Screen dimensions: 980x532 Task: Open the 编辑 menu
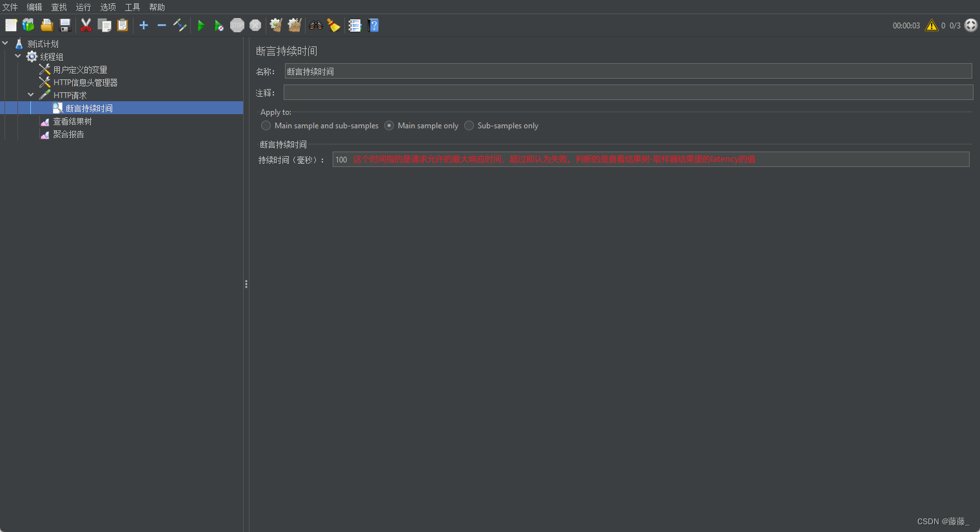point(35,7)
